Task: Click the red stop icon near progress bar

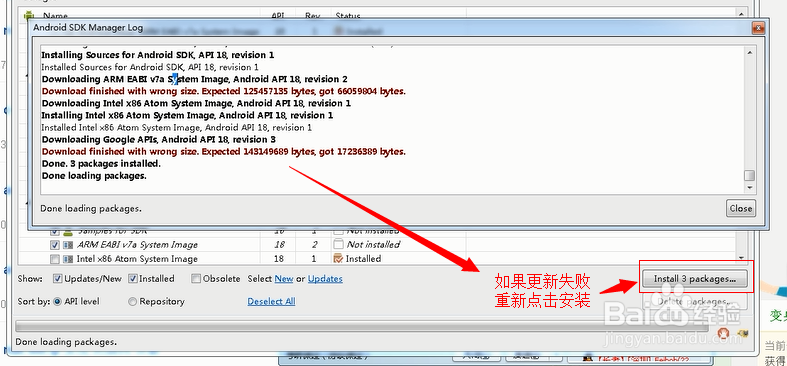Action: [723, 332]
